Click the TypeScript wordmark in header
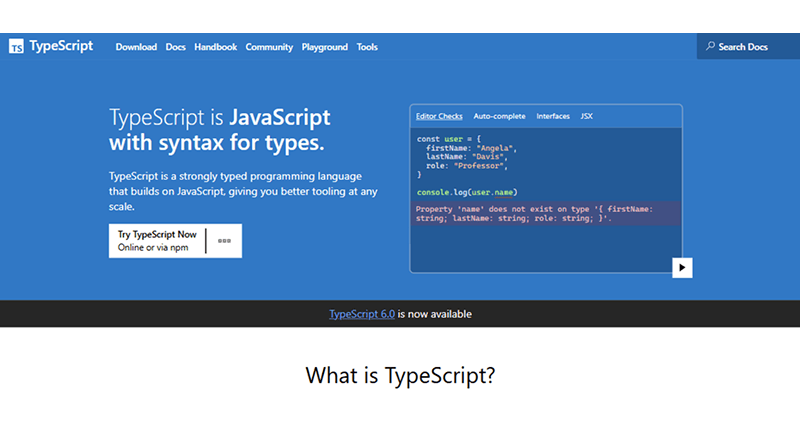Screen dimensions: 800x445 coord(61,46)
